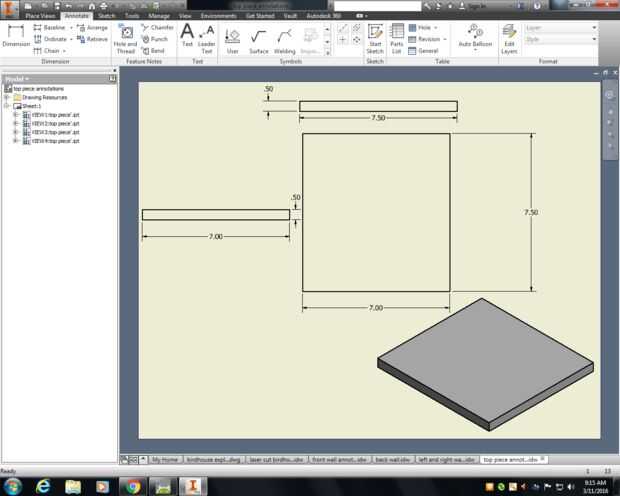
Task: Click the Home icon in quick access toolbar
Action: point(92,6)
